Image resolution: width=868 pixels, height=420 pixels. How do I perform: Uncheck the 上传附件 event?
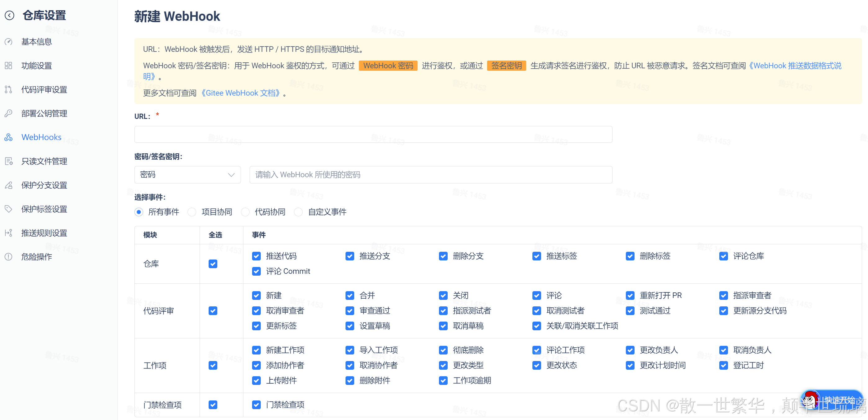pos(256,381)
